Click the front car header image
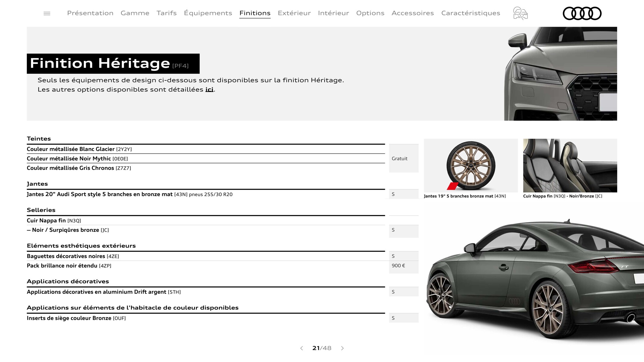Viewport: 644px width, 362px height. [561, 74]
